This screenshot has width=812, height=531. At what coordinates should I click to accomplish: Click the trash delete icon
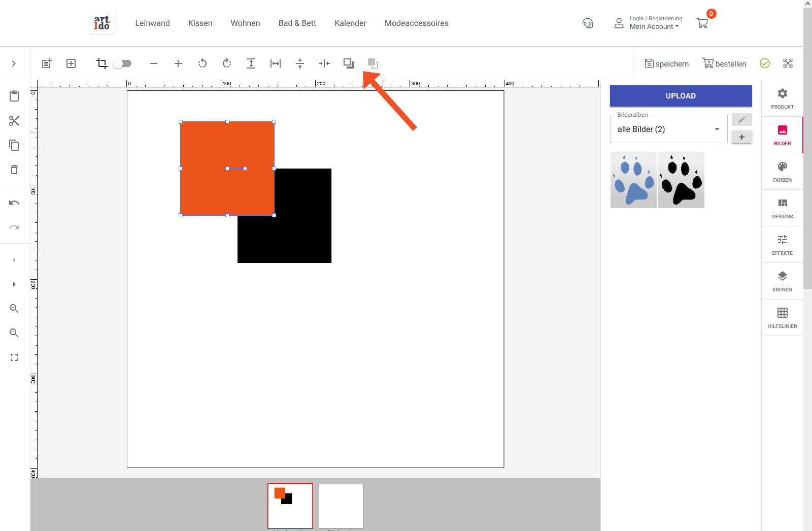click(14, 170)
